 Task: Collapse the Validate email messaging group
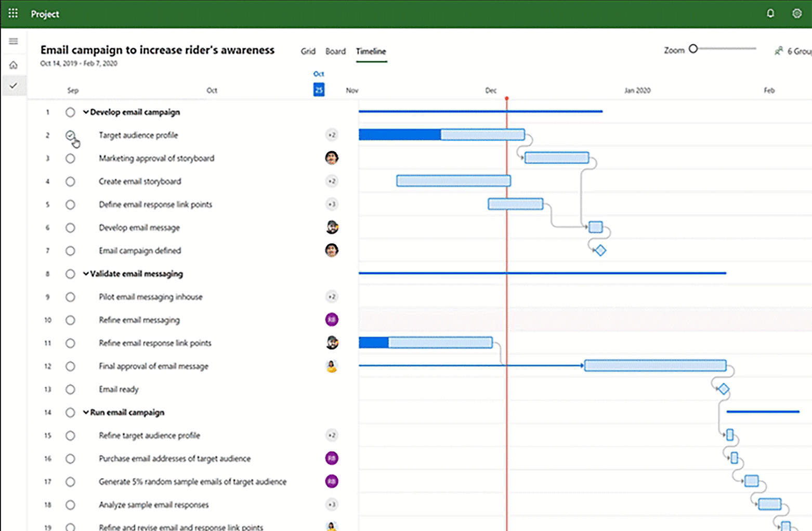coord(85,274)
